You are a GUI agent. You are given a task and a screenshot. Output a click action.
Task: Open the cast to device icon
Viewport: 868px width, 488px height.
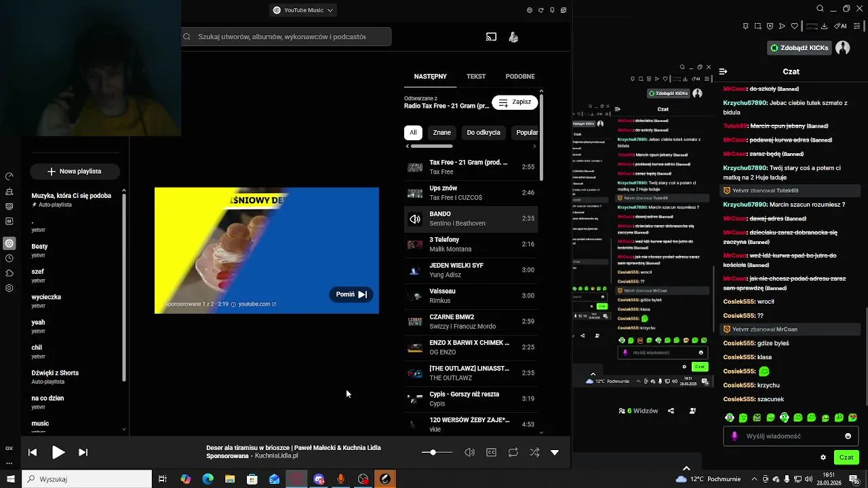point(491,37)
